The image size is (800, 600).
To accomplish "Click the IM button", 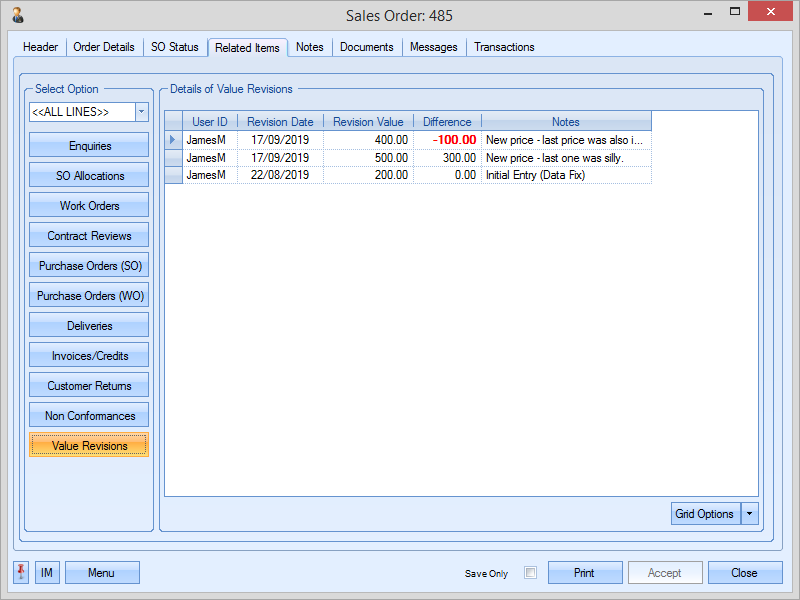I will click(47, 573).
